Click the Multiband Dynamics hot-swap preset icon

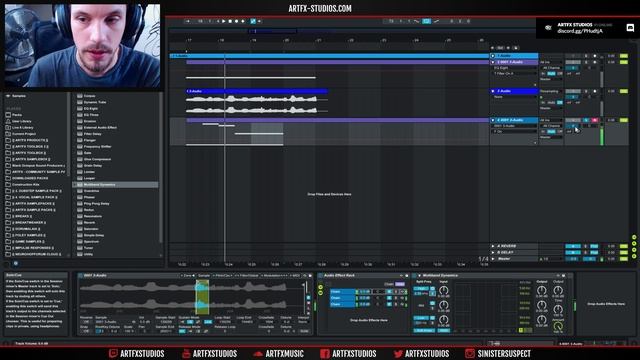558,276
